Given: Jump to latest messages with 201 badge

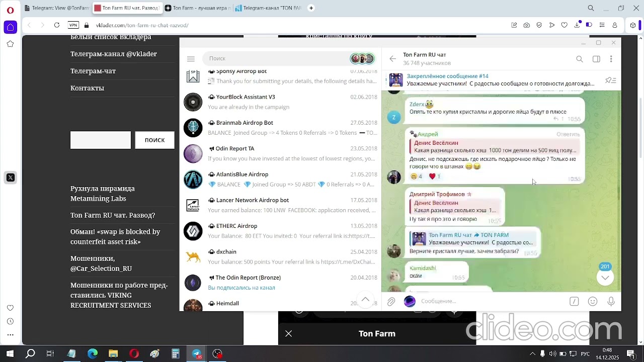Looking at the screenshot, I should (605, 277).
